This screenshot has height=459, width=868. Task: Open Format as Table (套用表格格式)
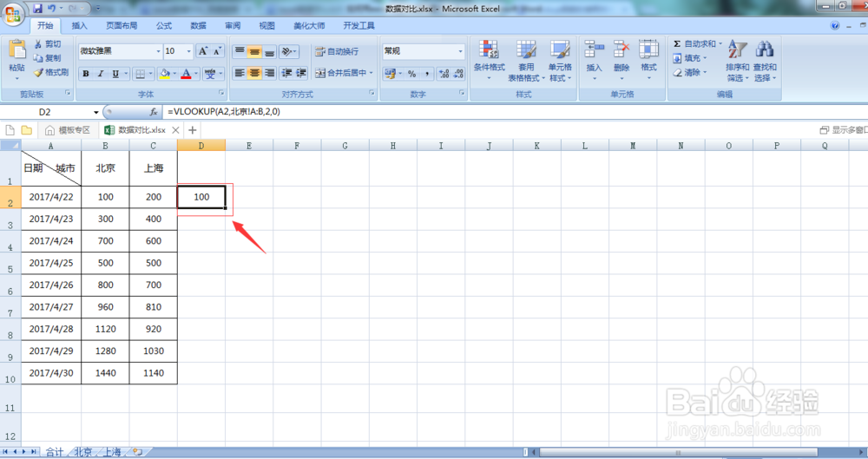526,60
